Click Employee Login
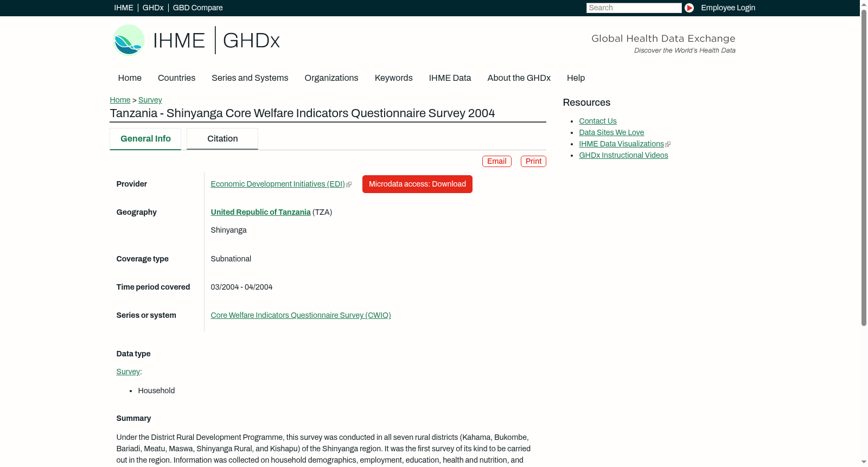This screenshot has width=868, height=467. click(x=728, y=8)
